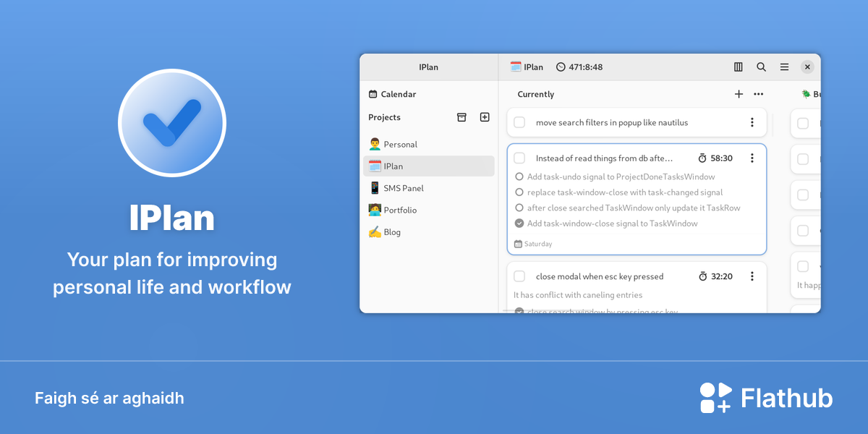The width and height of the screenshot is (868, 434).
Task: Open options for 'Instead of read things' task
Action: pyautogui.click(x=752, y=158)
